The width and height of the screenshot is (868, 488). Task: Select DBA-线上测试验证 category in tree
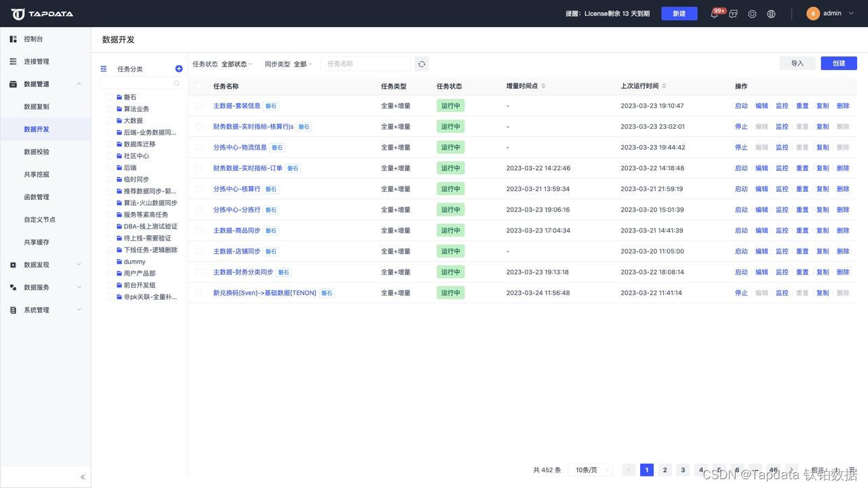coord(151,226)
